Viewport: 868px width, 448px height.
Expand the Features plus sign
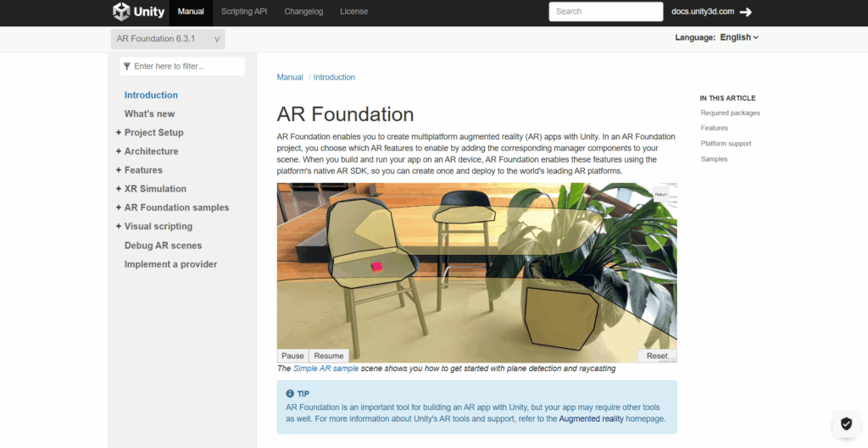[x=119, y=169]
